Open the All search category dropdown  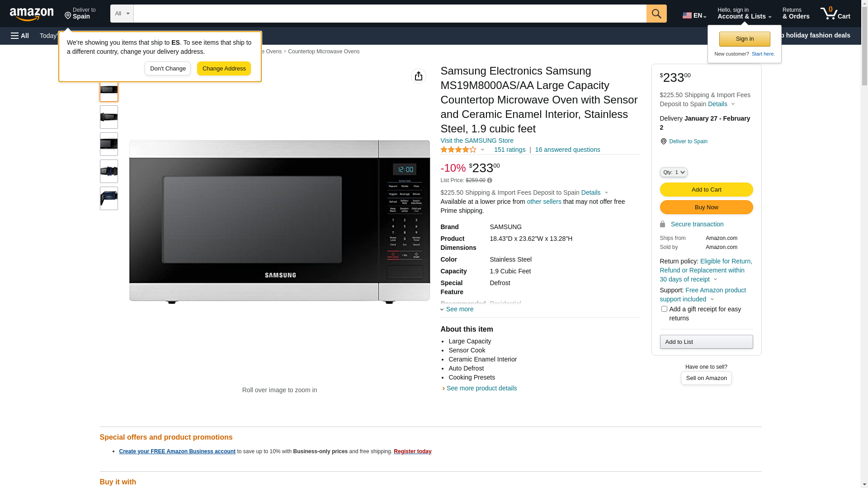click(122, 14)
